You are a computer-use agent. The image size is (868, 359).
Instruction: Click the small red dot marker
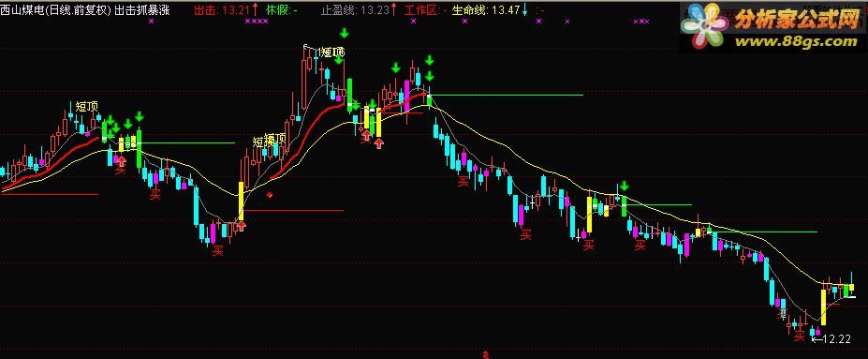point(270,194)
